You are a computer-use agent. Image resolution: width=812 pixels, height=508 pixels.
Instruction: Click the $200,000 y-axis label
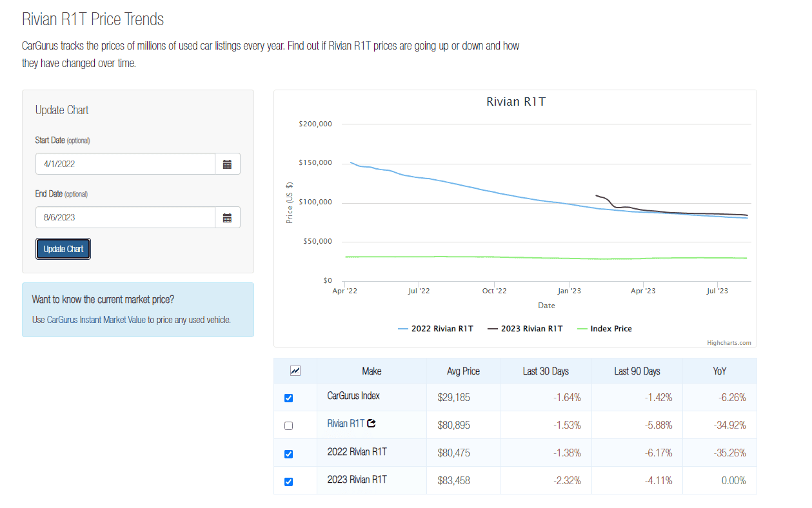click(315, 124)
